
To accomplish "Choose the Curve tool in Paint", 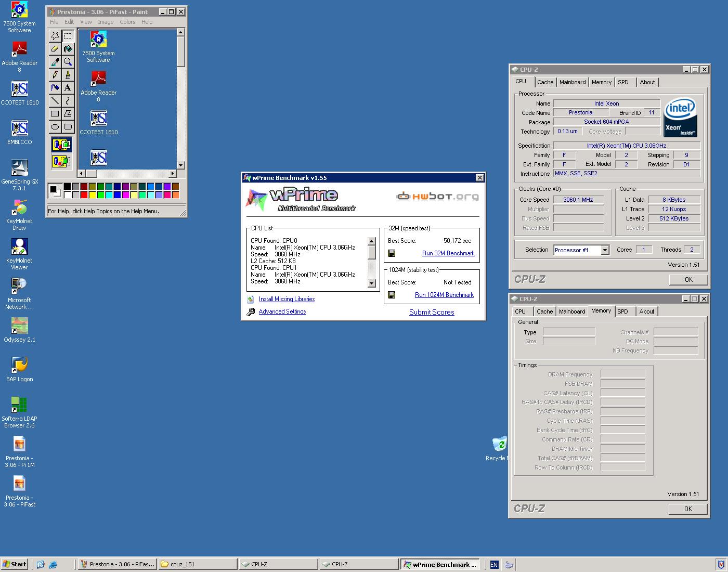I will click(x=68, y=100).
